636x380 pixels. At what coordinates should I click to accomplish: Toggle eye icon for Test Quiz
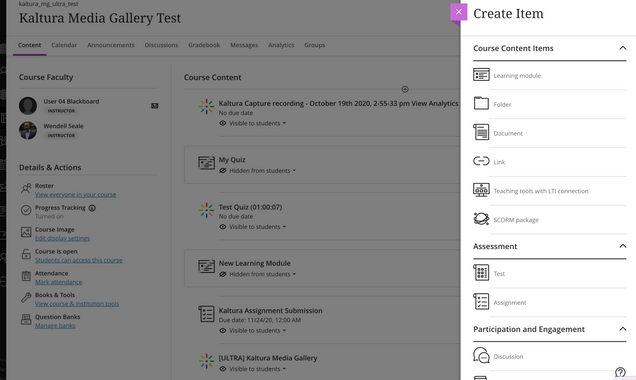click(223, 227)
